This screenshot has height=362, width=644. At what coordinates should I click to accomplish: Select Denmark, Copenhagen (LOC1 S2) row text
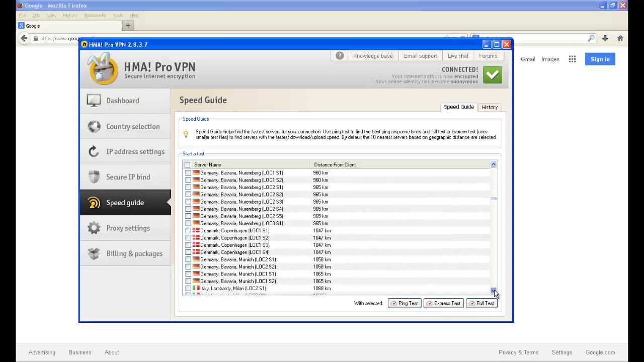(235, 238)
